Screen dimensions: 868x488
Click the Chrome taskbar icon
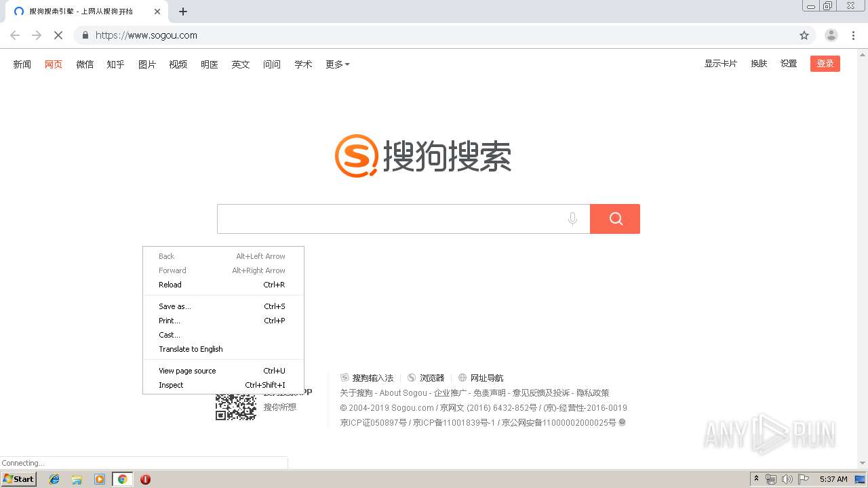tap(122, 479)
